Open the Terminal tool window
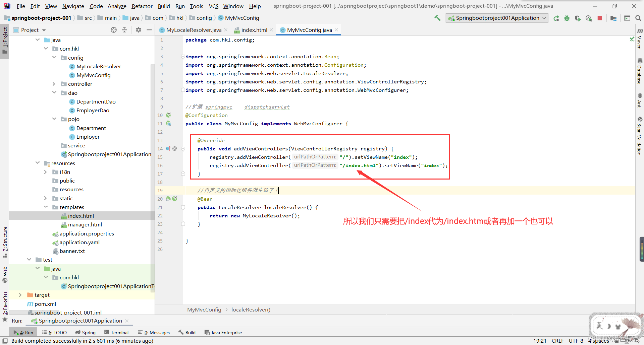644x345 pixels. tap(116, 333)
